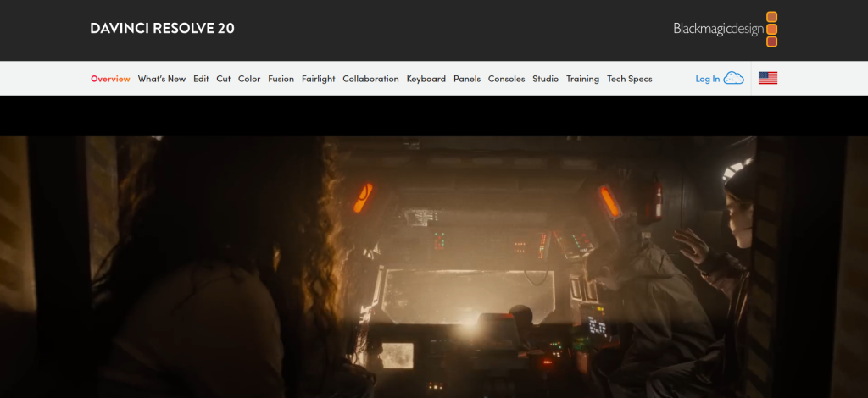Go to the What's New page
The width and height of the screenshot is (868, 398).
click(161, 79)
